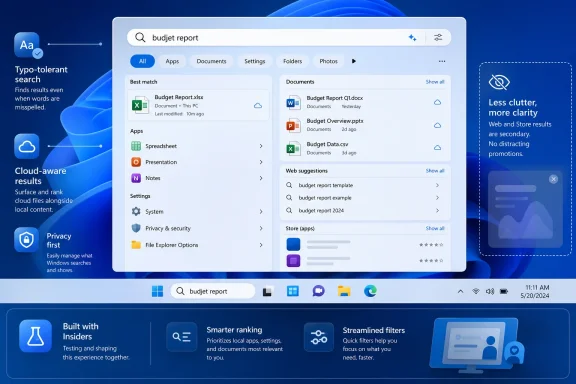Click PowerPoint icon for Budget Overview.pptx
This screenshot has height=384, width=576.
pos(293,126)
